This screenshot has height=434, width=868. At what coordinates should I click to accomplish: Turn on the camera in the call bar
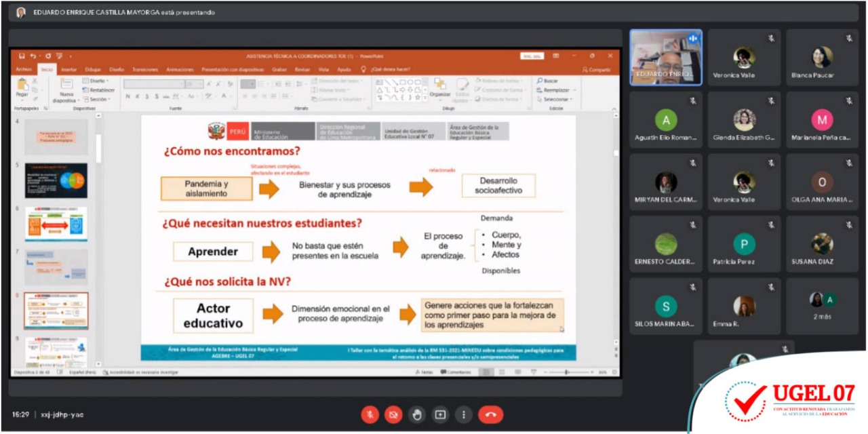pyautogui.click(x=393, y=414)
